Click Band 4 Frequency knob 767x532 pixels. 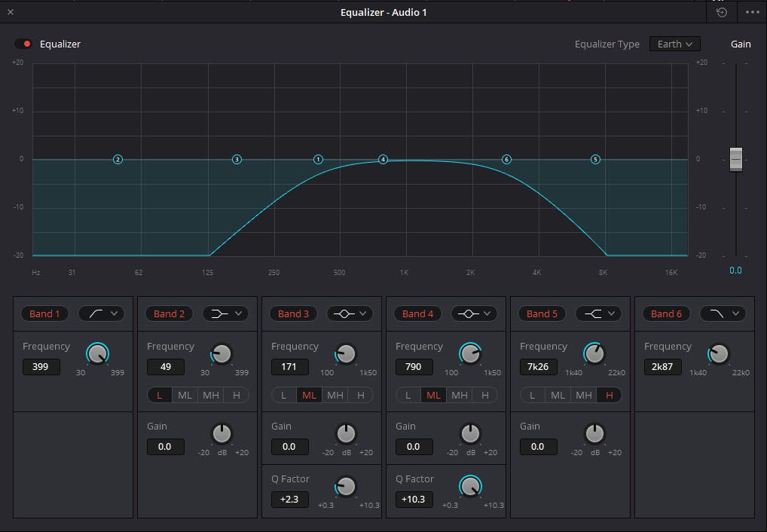[x=470, y=354]
